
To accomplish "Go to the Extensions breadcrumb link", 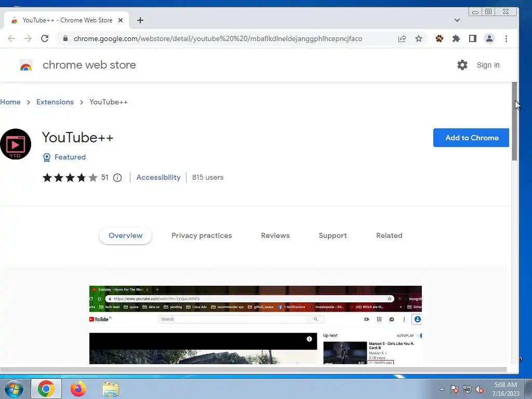I will pyautogui.click(x=55, y=102).
